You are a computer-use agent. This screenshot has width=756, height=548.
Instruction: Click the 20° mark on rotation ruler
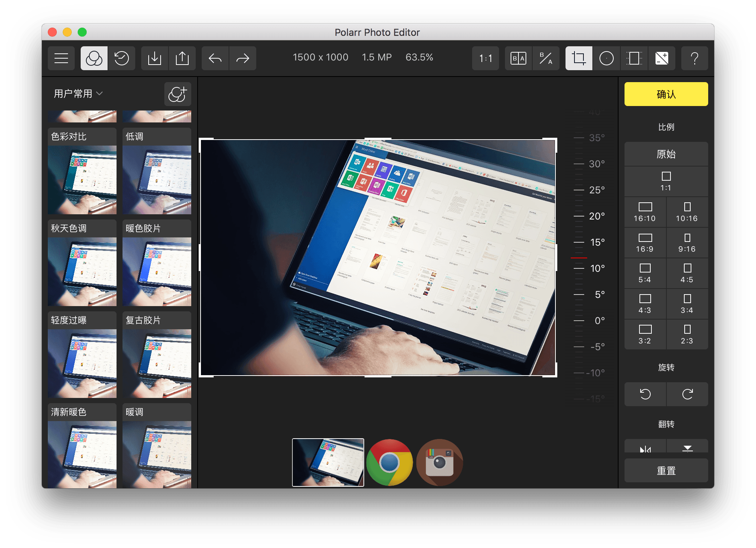pyautogui.click(x=597, y=216)
